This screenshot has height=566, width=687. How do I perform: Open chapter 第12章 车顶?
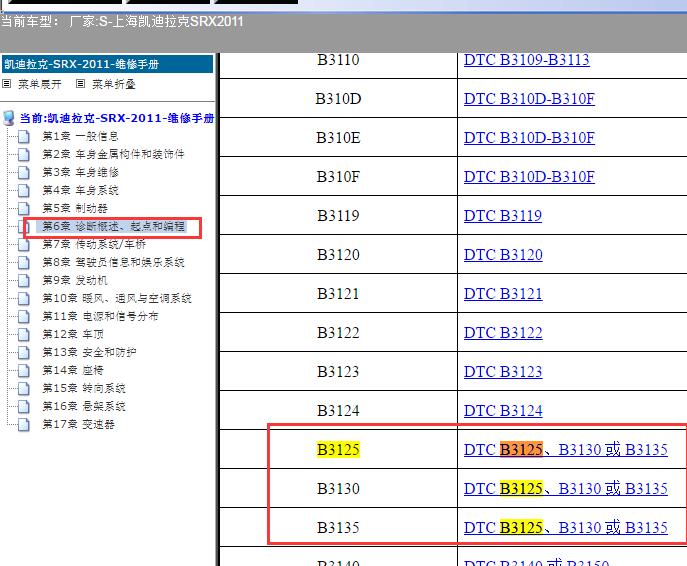click(x=73, y=334)
